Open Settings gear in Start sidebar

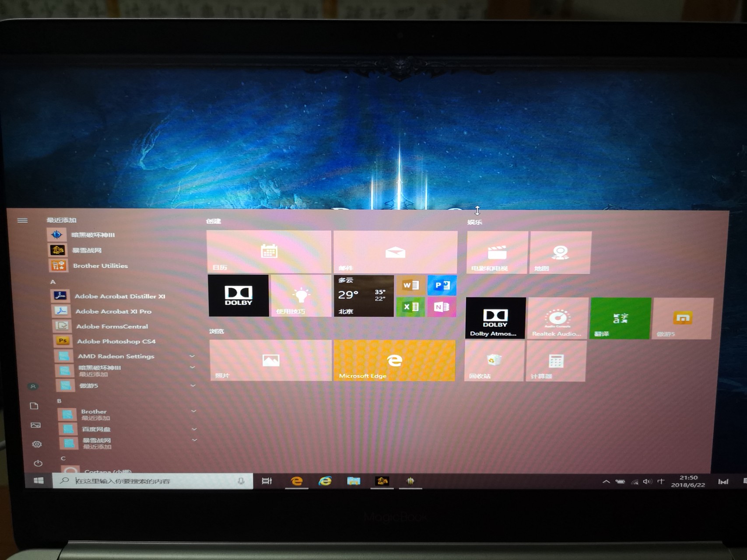pos(37,444)
